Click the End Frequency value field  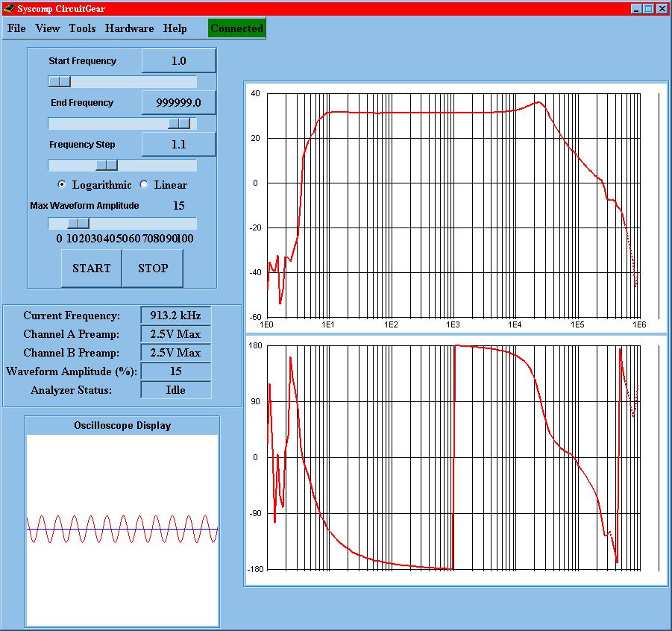pos(178,103)
